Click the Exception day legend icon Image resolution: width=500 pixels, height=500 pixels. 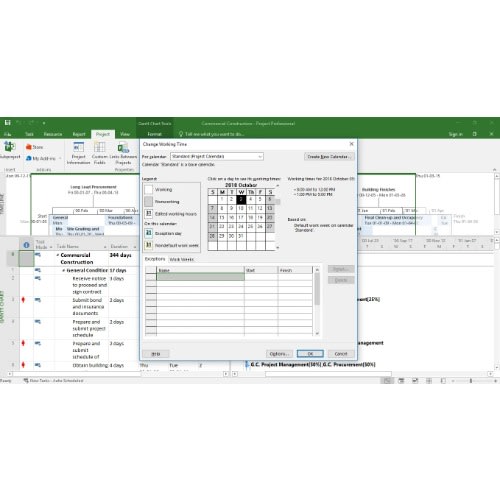(x=149, y=233)
